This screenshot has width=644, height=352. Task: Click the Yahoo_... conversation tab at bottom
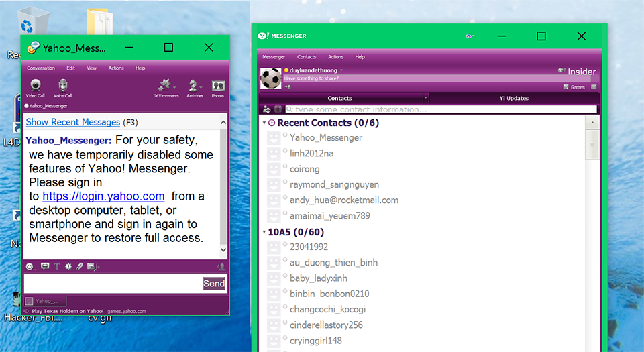tap(45, 301)
